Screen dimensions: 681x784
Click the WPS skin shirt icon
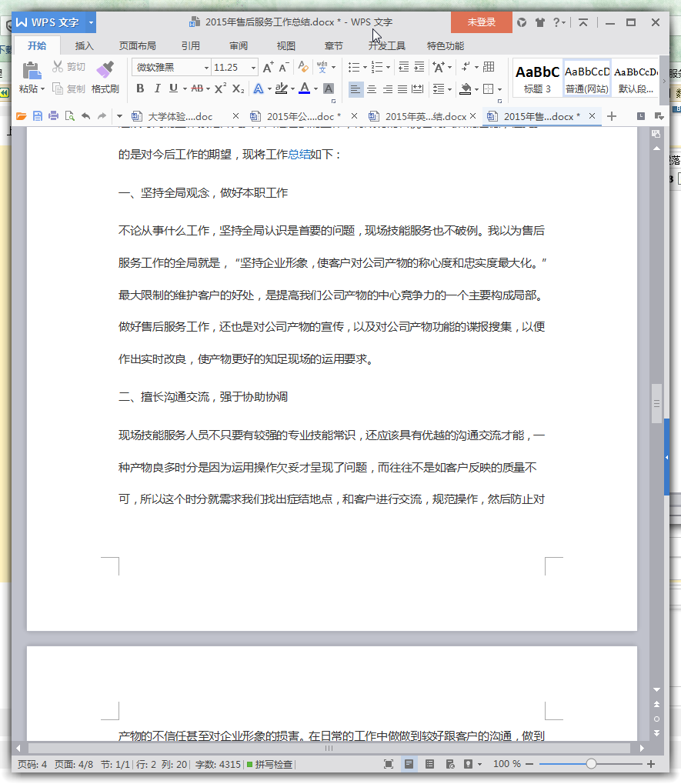[539, 22]
